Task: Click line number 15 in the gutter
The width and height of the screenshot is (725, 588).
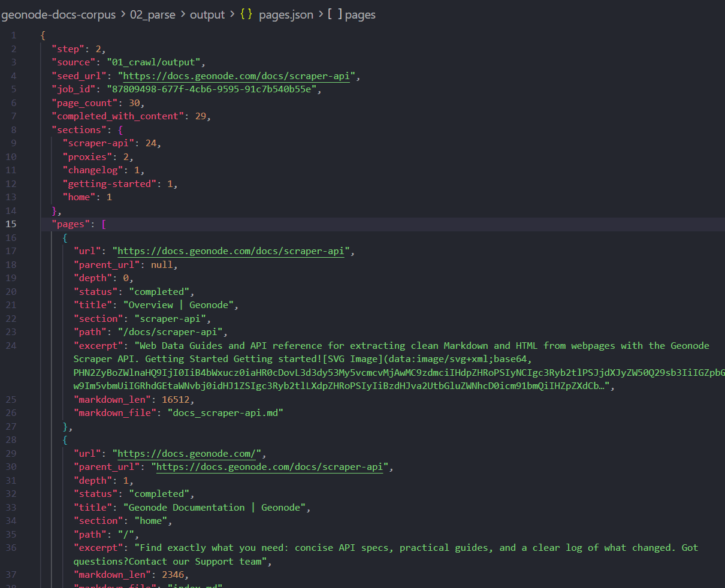Action: point(11,224)
